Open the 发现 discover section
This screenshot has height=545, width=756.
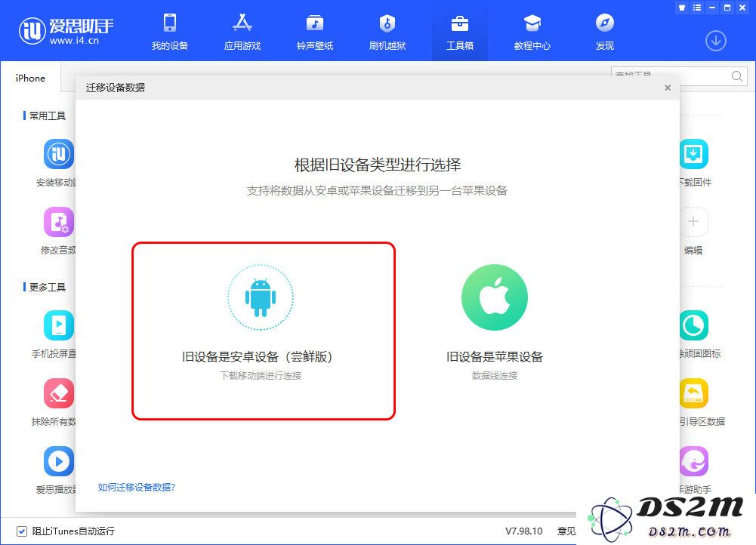tap(605, 32)
